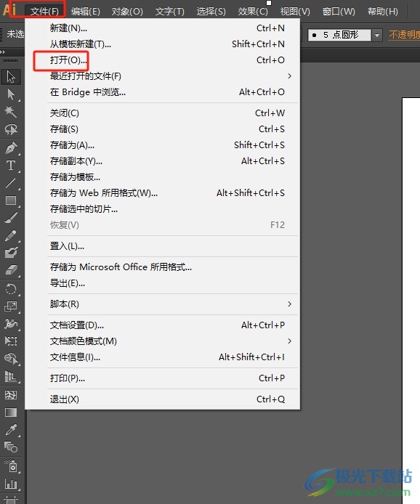Select the Selection tool (black arrow)
The image size is (420, 504).
[x=11, y=77]
